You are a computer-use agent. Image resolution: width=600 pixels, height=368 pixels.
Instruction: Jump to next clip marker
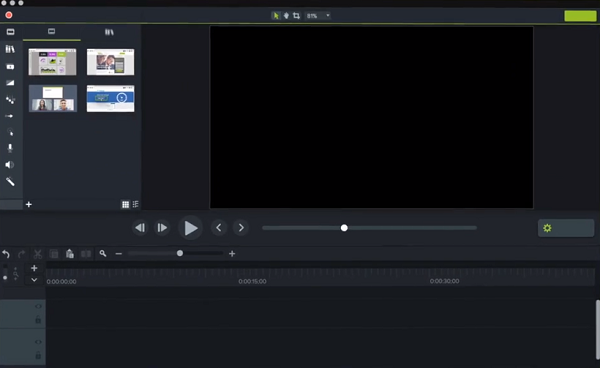pyautogui.click(x=241, y=228)
